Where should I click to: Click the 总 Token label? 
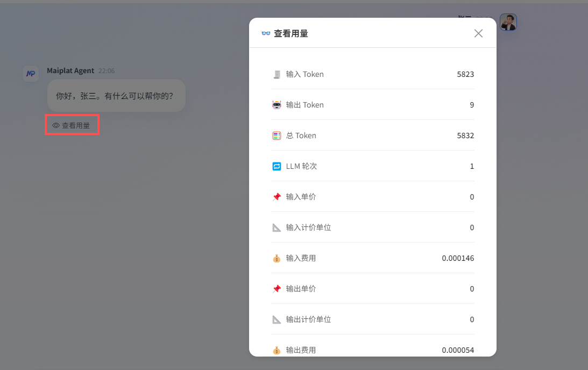click(301, 136)
